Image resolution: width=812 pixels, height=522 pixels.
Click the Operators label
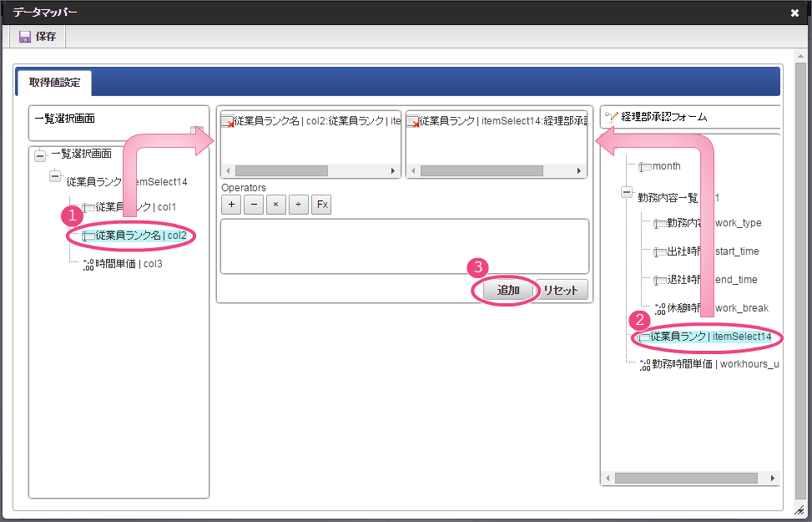(x=244, y=188)
